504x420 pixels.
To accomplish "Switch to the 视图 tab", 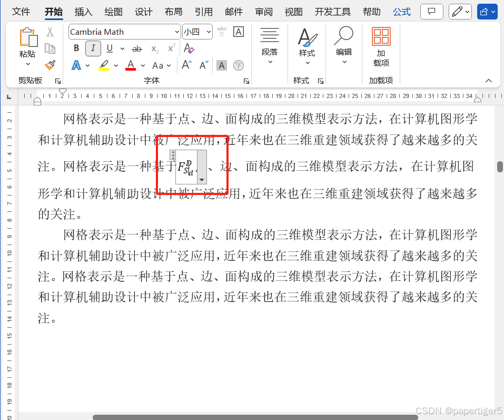I will pos(294,12).
